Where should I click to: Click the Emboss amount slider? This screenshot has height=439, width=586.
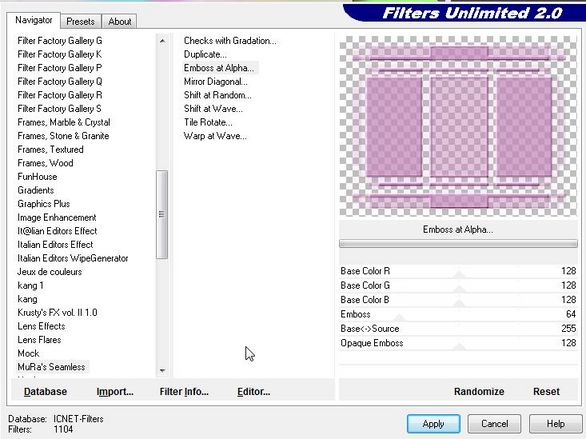point(458,314)
